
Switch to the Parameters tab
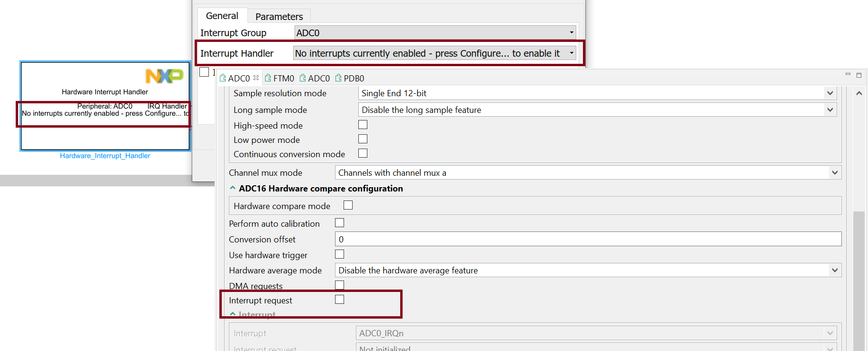click(279, 17)
